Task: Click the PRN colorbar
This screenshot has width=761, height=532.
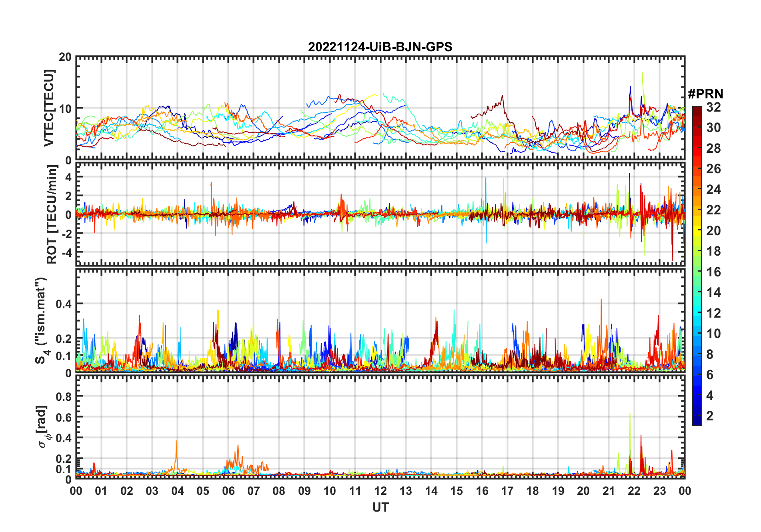Action: click(697, 266)
